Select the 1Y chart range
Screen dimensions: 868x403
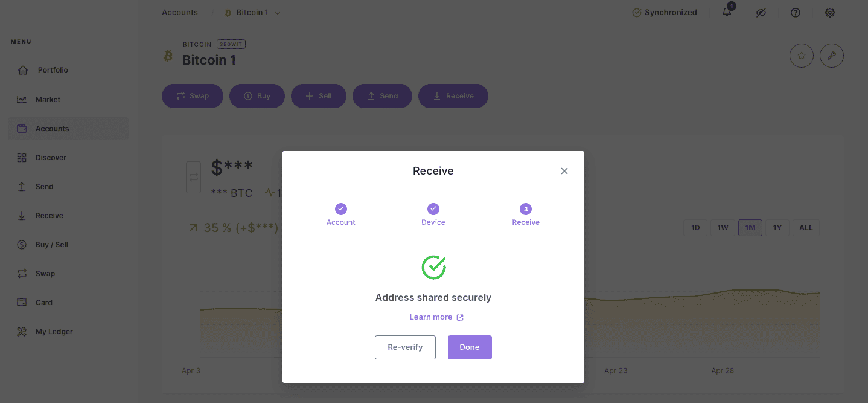click(x=777, y=228)
